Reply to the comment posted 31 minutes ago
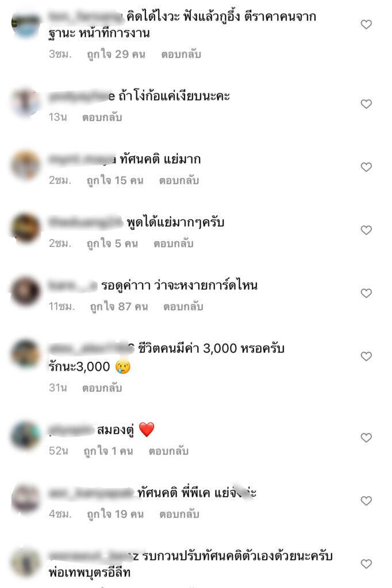The width and height of the screenshot is (392, 588). (102, 388)
